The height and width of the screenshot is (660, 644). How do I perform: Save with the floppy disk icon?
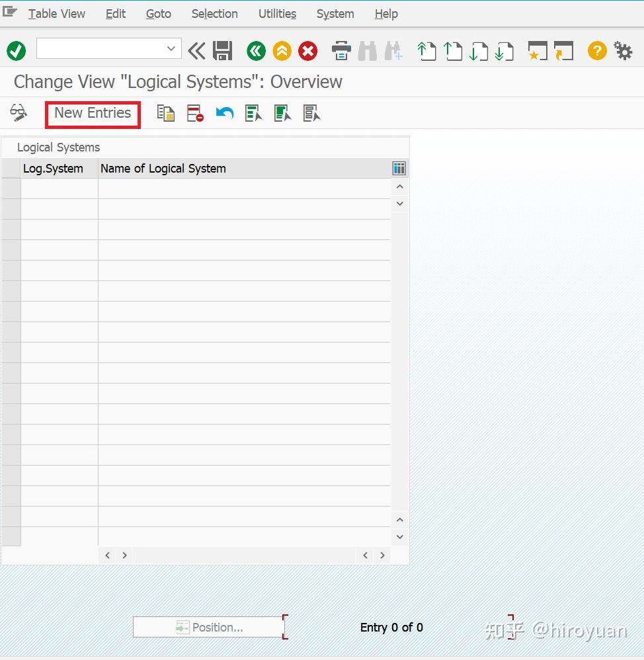click(x=223, y=51)
